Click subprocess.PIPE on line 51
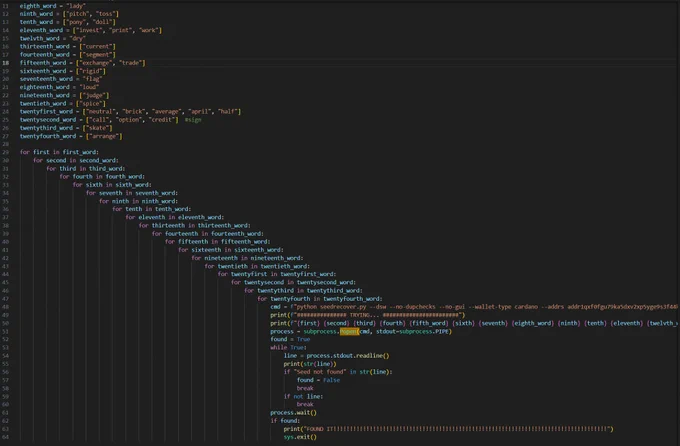680x446 pixels. tap(424, 331)
